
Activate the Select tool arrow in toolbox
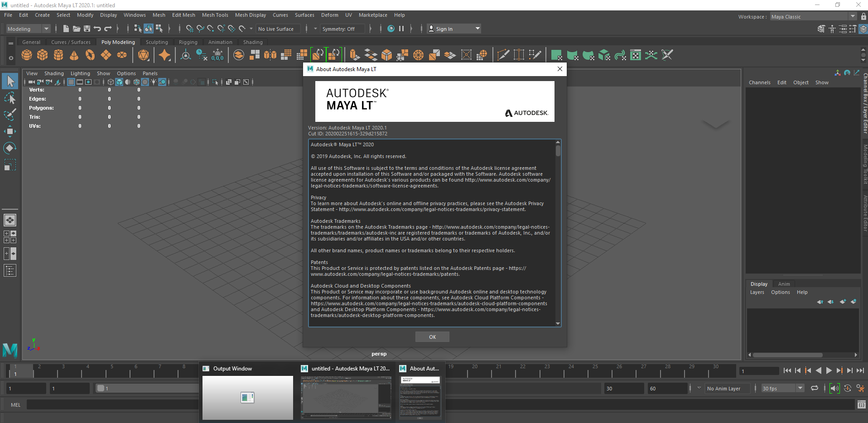pos(10,82)
